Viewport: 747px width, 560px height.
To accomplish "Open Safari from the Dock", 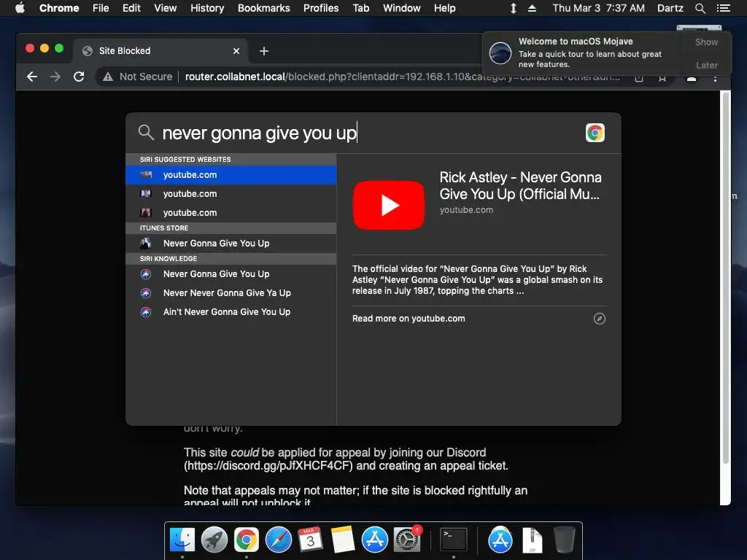I will 278,540.
